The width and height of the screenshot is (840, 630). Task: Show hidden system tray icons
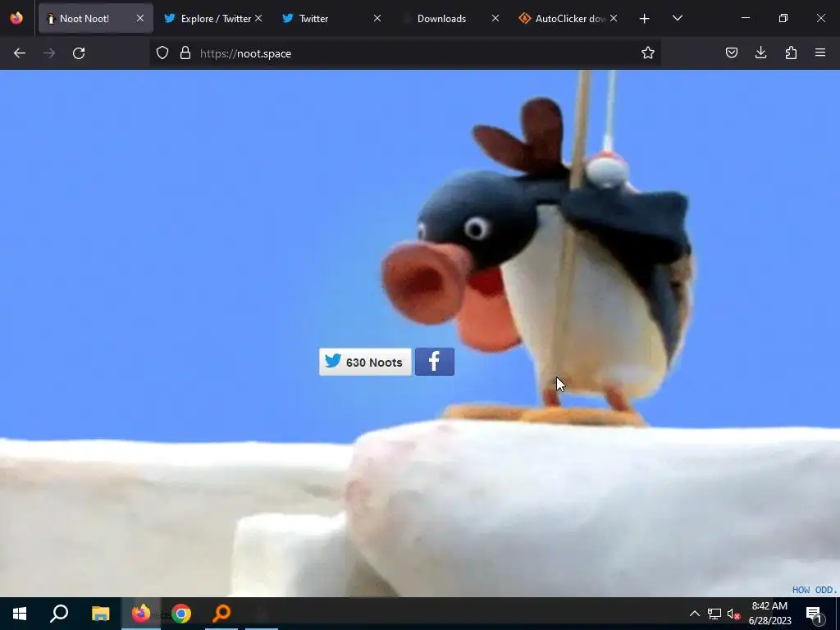coord(694,614)
